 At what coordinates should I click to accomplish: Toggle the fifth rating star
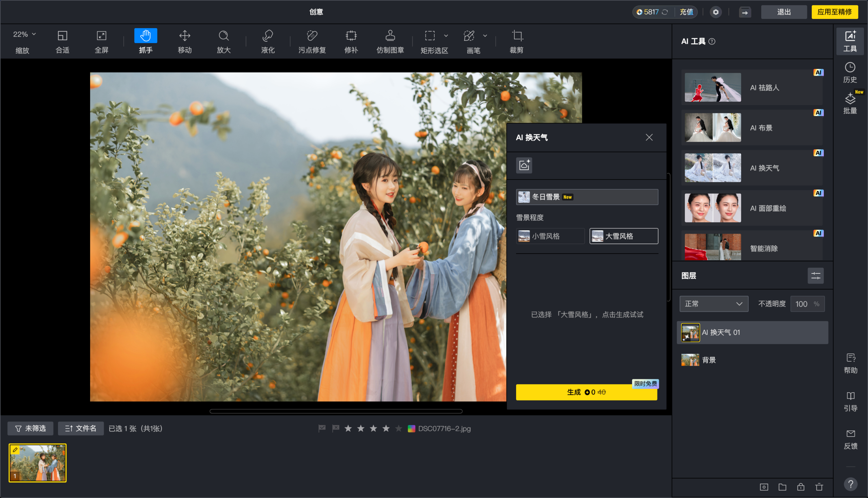click(399, 428)
